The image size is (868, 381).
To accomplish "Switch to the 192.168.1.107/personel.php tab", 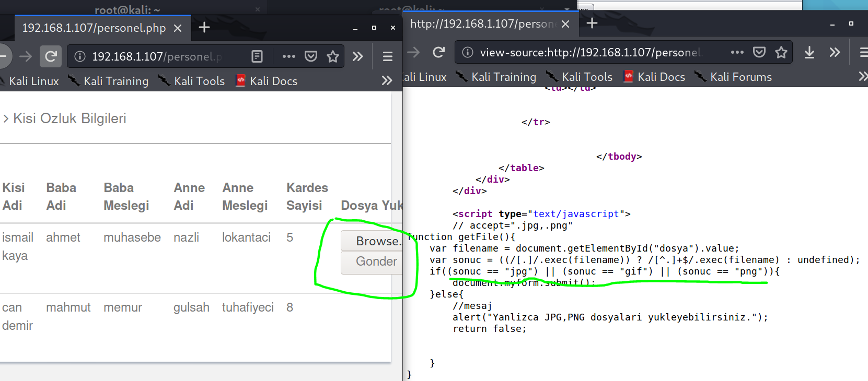I will point(94,28).
